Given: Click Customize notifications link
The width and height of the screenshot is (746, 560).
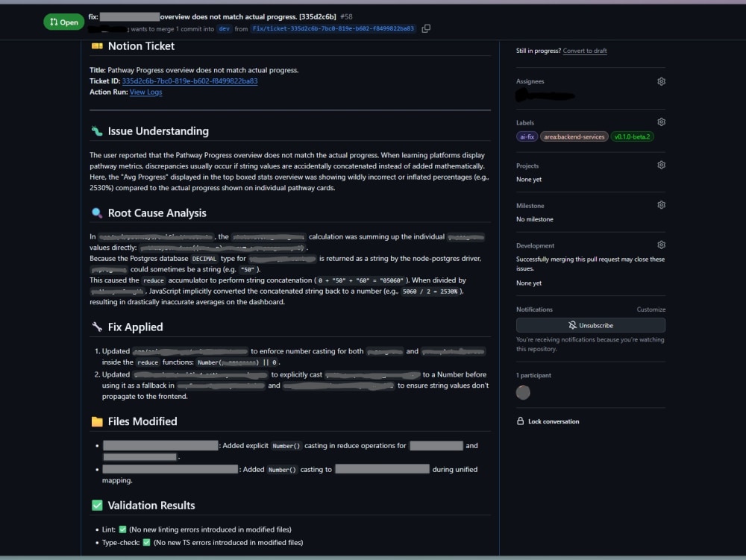Looking at the screenshot, I should pos(651,309).
